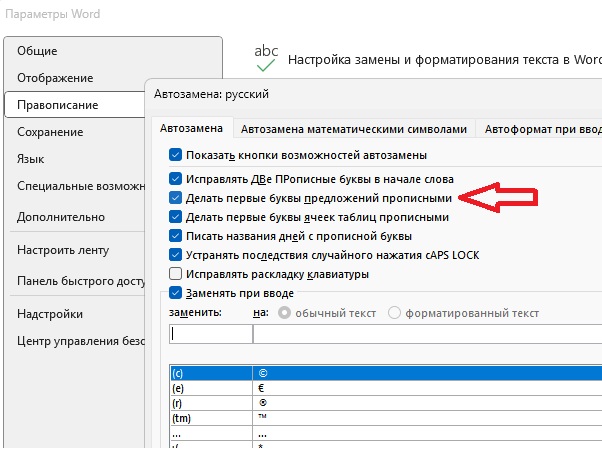Select 'форматированный текст' radio button
The image size is (602, 450).
pyautogui.click(x=394, y=313)
